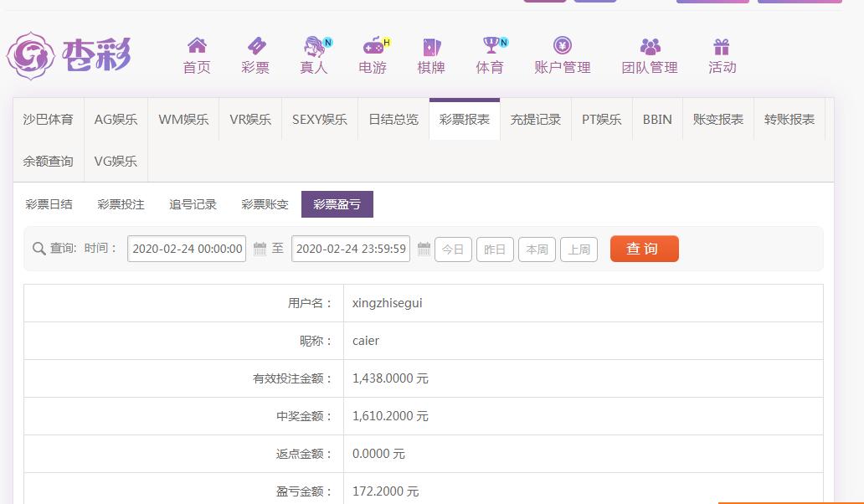
Task: Switch to the BBIN tab
Action: click(657, 120)
